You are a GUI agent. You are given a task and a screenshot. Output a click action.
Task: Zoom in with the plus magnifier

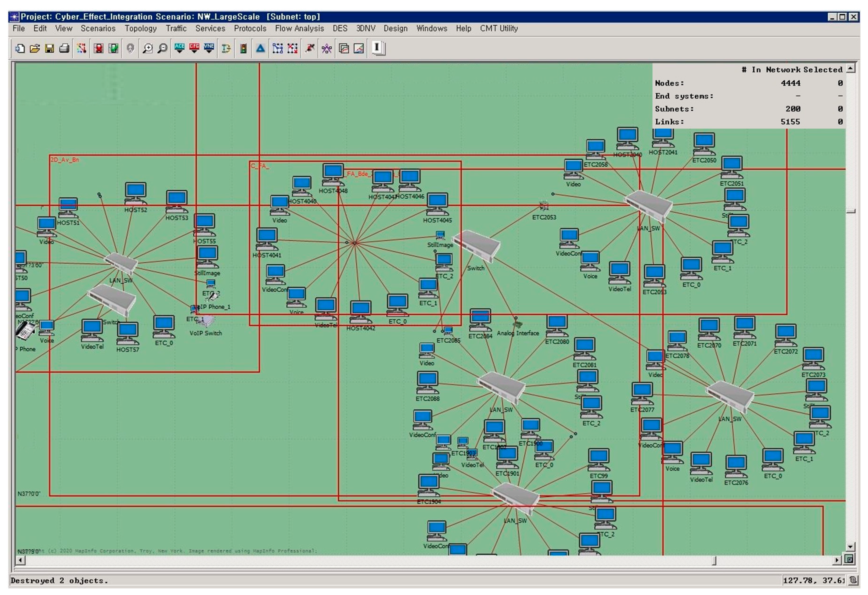click(x=148, y=48)
